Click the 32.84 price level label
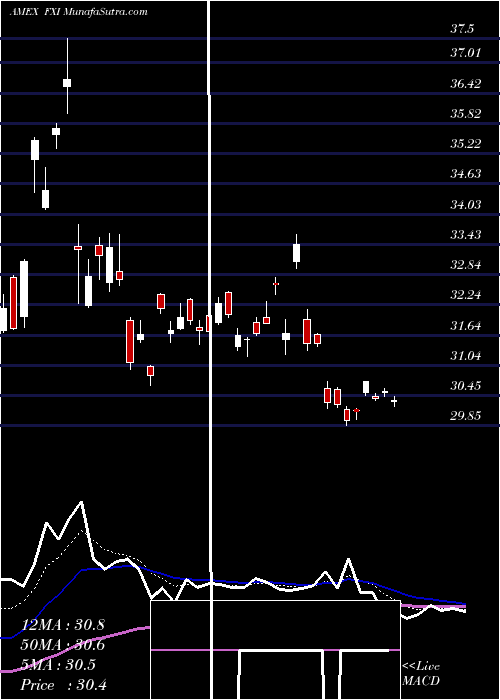The image size is (500, 700). coord(465,265)
